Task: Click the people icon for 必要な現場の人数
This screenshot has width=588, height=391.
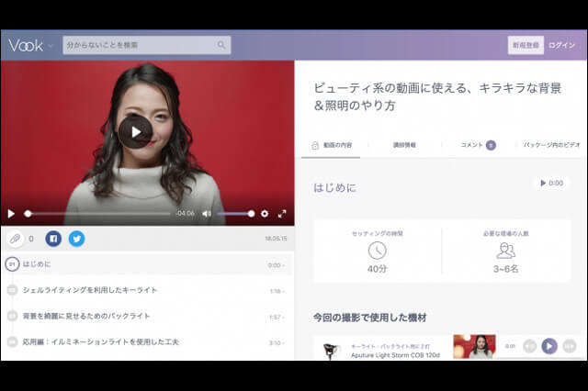Action: [x=506, y=251]
